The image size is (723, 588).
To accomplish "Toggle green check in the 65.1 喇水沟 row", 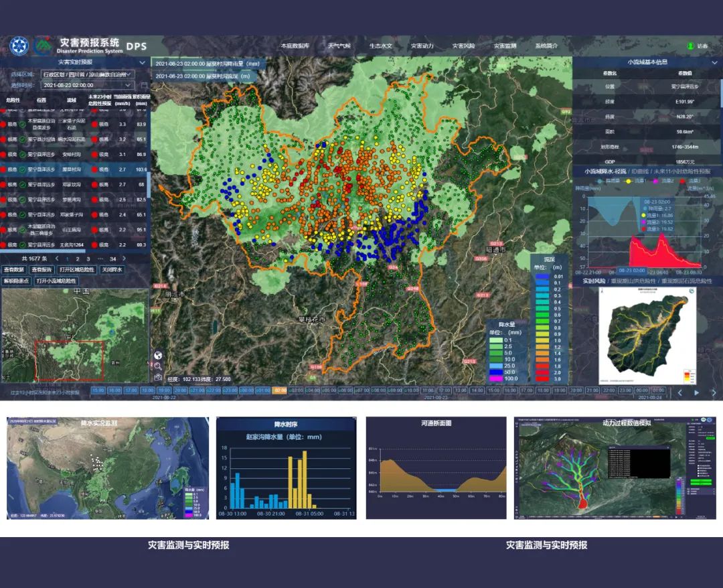I will pyautogui.click(x=22, y=139).
